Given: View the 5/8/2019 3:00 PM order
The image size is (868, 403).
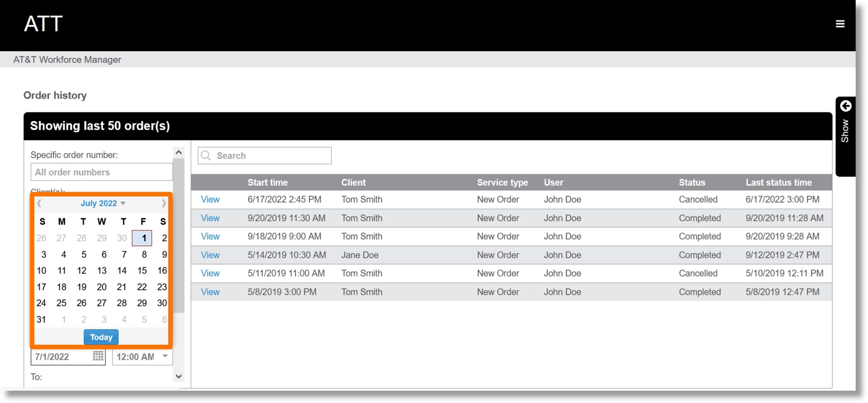Looking at the screenshot, I should pyautogui.click(x=210, y=292).
